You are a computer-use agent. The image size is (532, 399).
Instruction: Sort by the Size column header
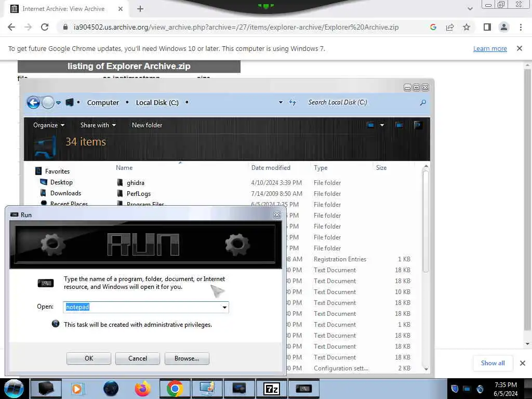click(381, 168)
